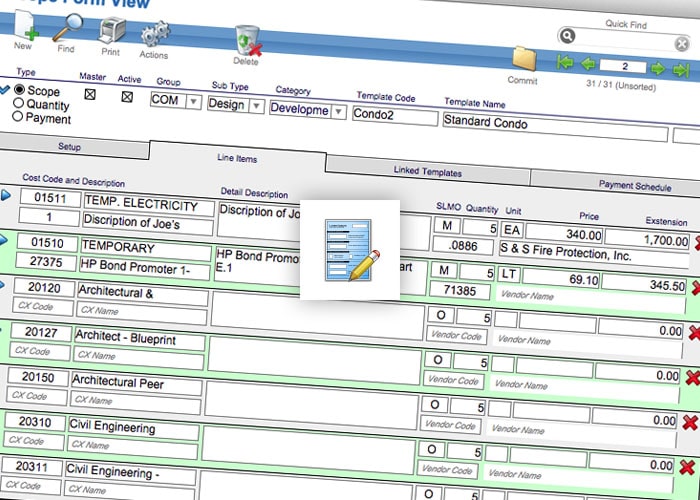Viewport: 700px width, 500px height.
Task: Open the Linked Templates tab
Action: pos(428,171)
